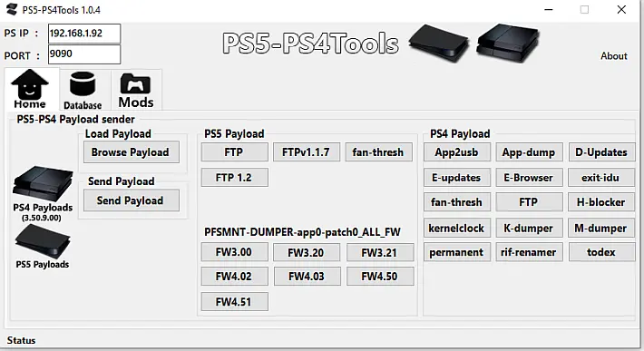The height and width of the screenshot is (351, 644).
Task: Click the app logo in title bar
Action: tap(12, 9)
